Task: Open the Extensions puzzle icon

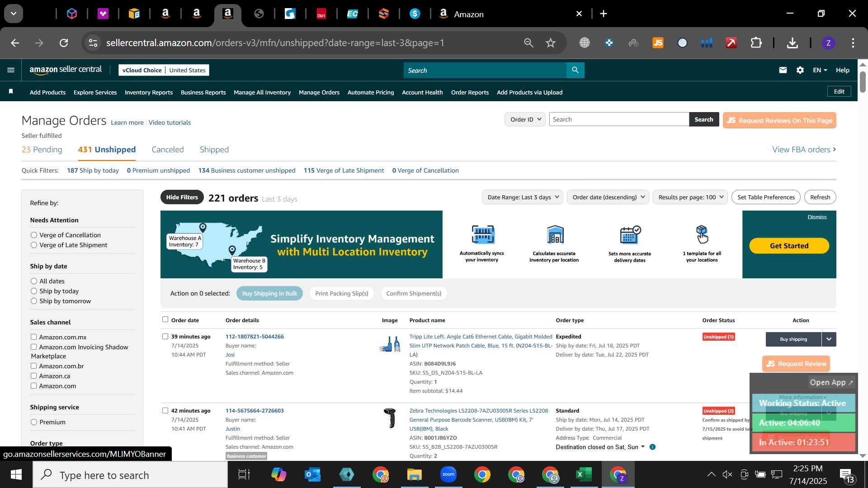Action: pos(756,43)
